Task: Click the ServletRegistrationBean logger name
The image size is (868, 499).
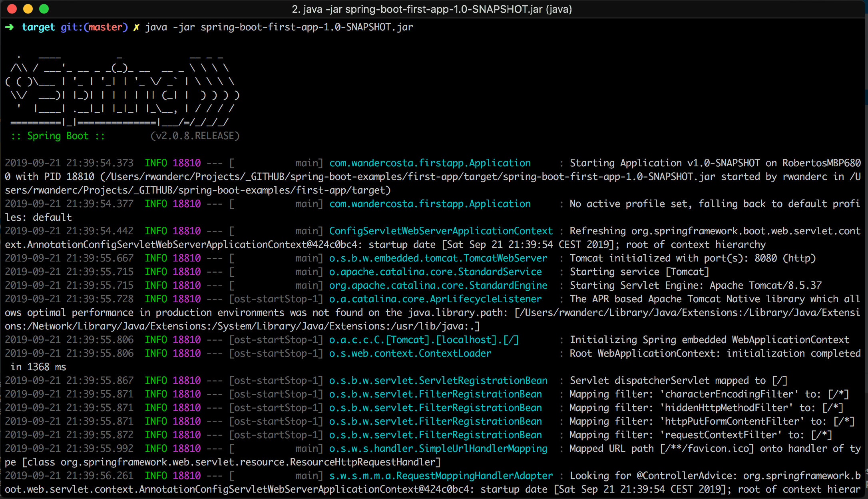Action: click(x=438, y=381)
